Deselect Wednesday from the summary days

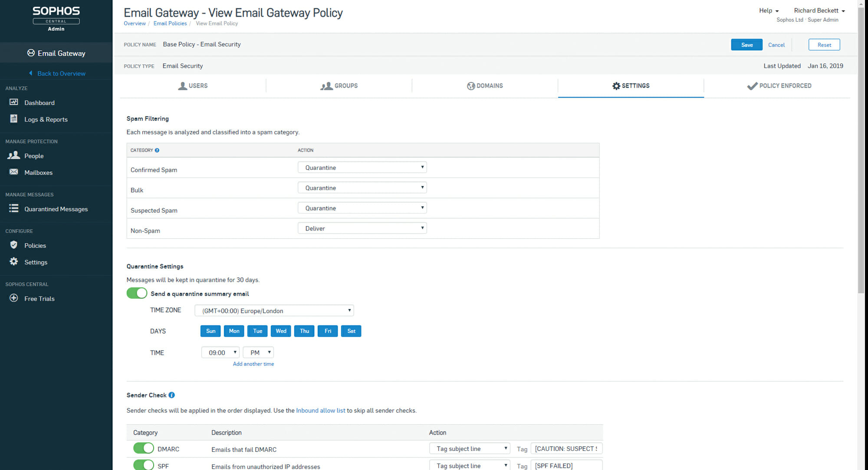click(x=280, y=331)
